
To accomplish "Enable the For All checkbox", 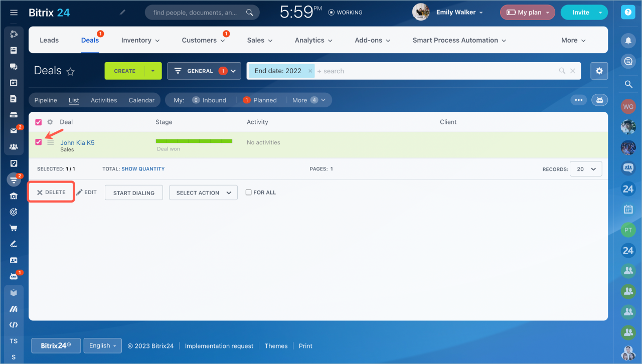I will pyautogui.click(x=248, y=193).
